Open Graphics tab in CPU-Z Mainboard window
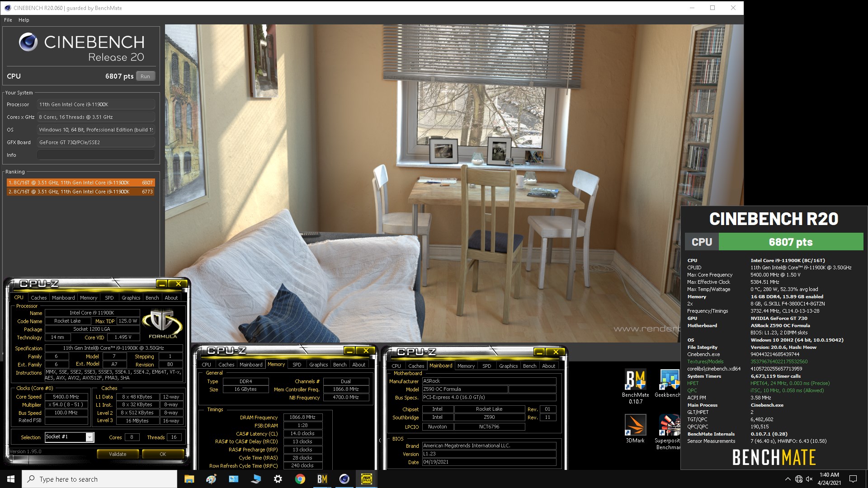 pos(508,366)
